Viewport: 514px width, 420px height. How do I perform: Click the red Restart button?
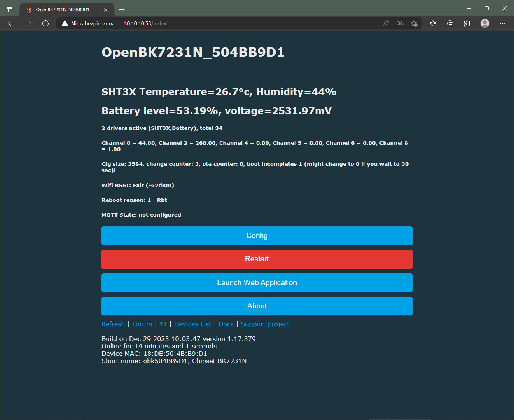click(257, 259)
